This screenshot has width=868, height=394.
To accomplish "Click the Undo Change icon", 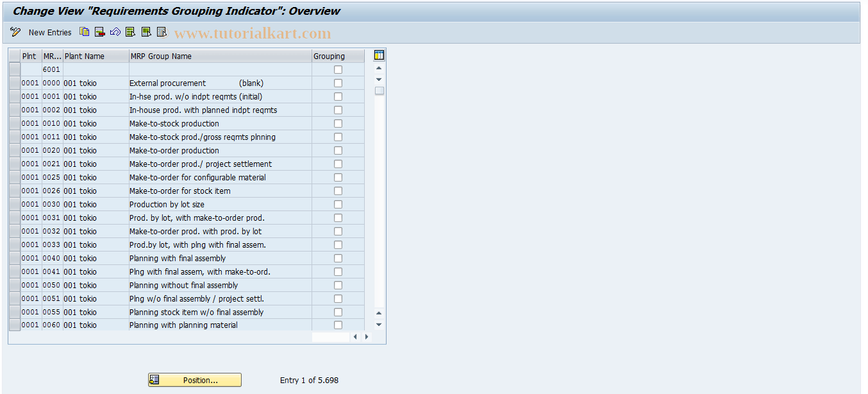I will (115, 31).
